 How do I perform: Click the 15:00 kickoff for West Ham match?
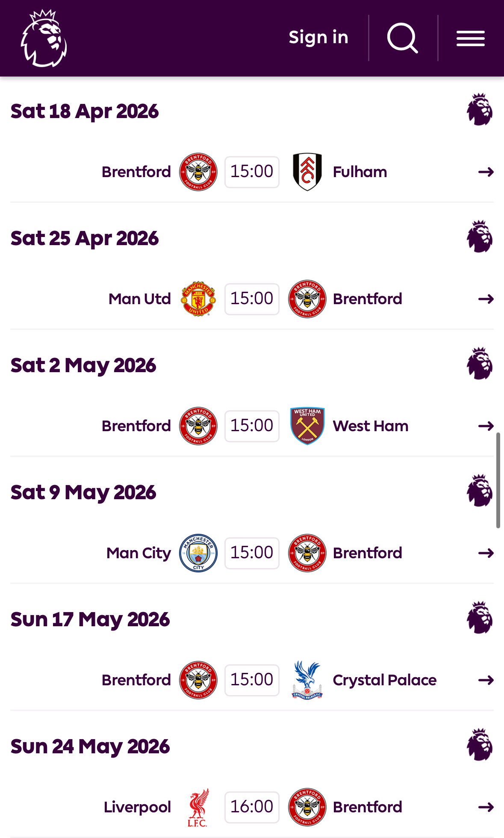(252, 426)
